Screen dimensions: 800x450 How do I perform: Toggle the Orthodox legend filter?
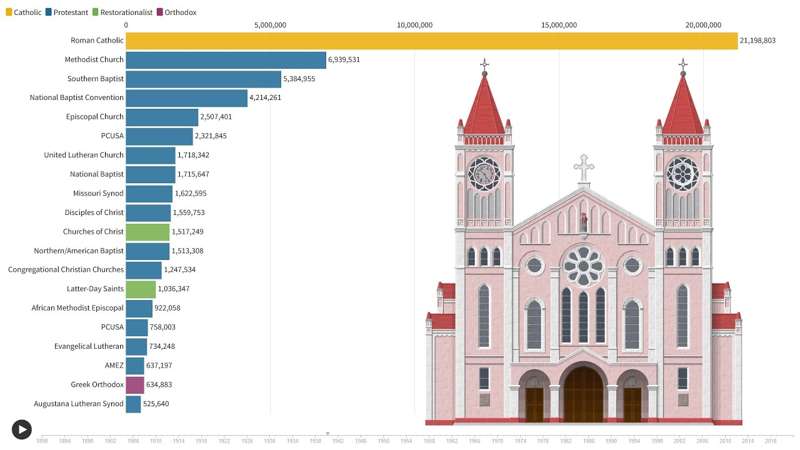pos(176,12)
